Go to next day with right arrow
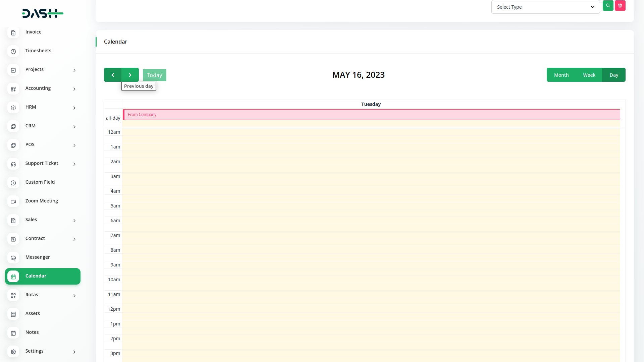The width and height of the screenshot is (644, 362). point(130,75)
